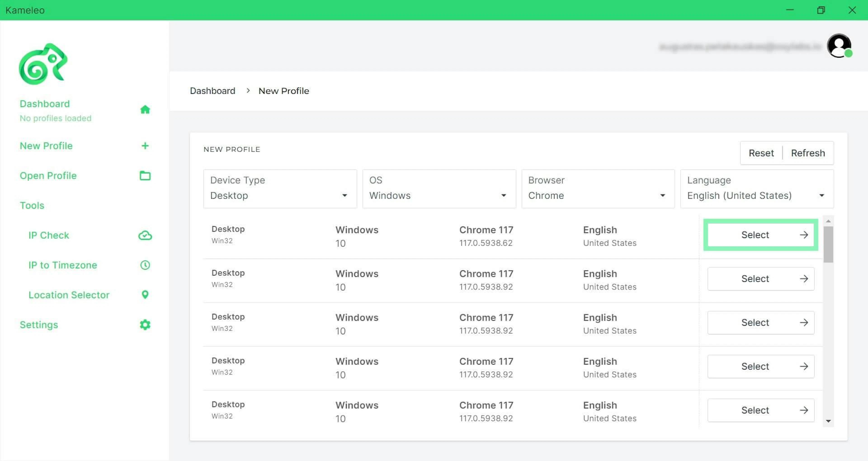Screen dimensions: 868x461
Task: Open the Device Type dropdown
Action: pos(280,189)
